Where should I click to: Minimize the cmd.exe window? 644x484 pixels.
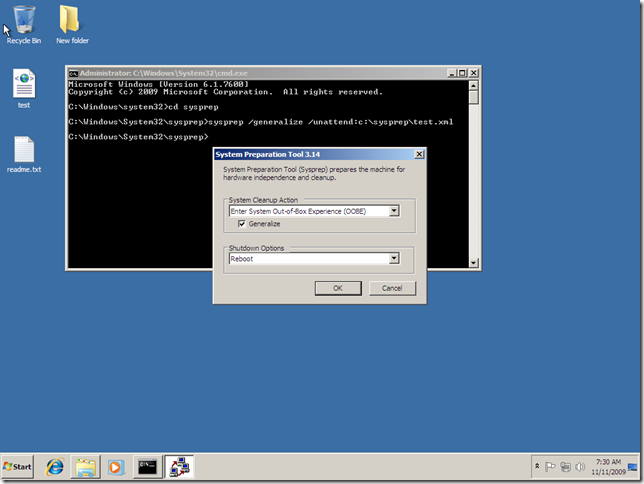pyautogui.click(x=452, y=73)
